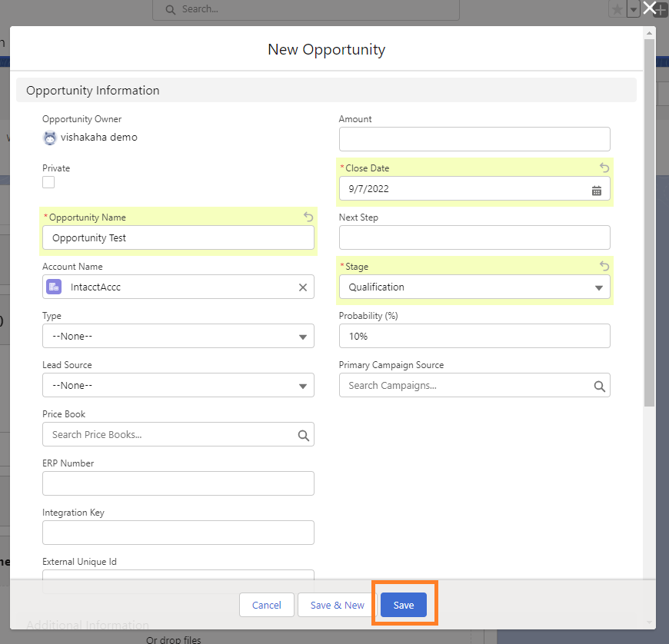669x644 pixels.
Task: Click the Opportunity Name input field
Action: point(178,237)
